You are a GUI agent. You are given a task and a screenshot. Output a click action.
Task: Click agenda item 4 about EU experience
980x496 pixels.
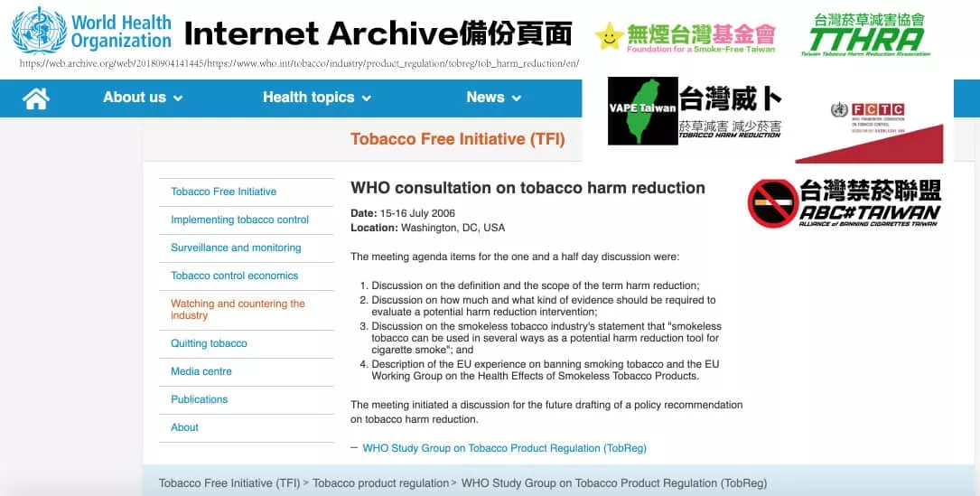(x=545, y=370)
